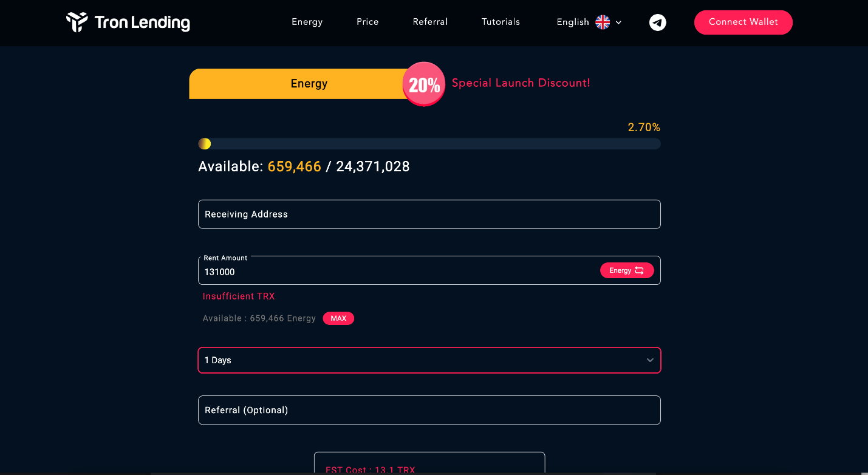Click the Tron Lending logo
868x475 pixels.
tap(128, 22)
